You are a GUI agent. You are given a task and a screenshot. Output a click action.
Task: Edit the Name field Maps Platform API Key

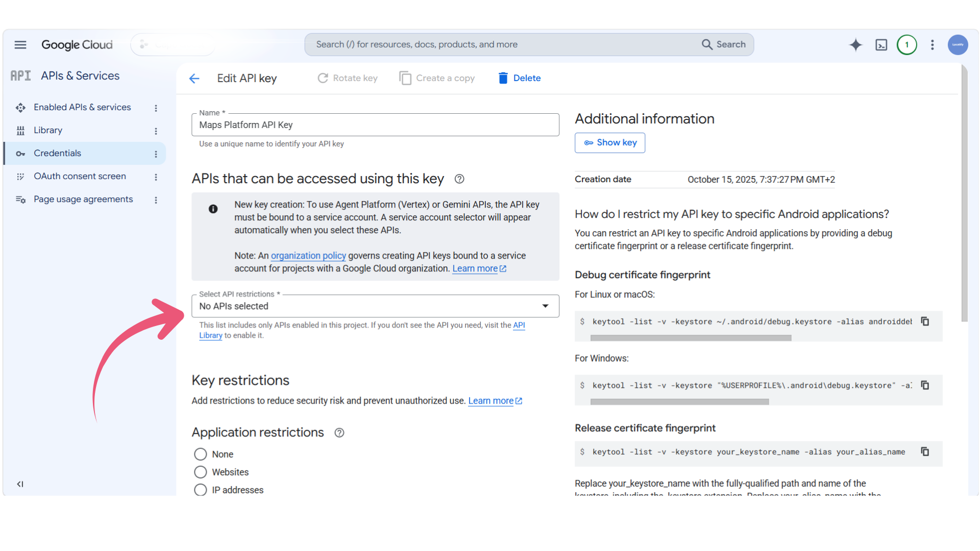pyautogui.click(x=375, y=125)
